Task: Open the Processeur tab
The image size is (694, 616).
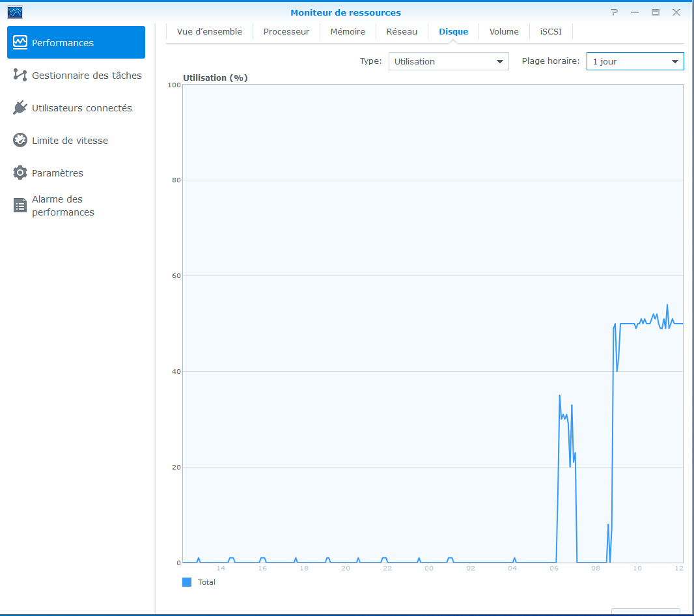Action: tap(286, 31)
